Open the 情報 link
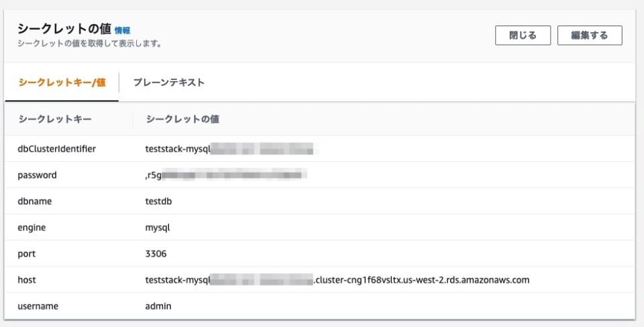The height and width of the screenshot is (327, 644). click(122, 30)
